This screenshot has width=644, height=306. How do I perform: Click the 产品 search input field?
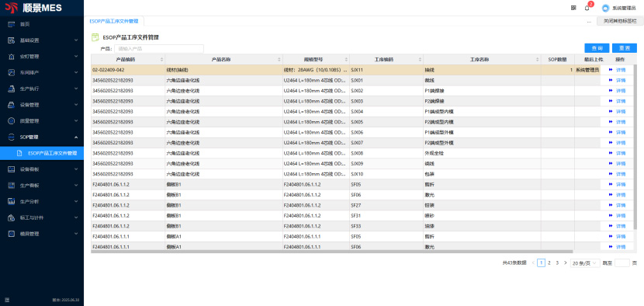pyautogui.click(x=158, y=48)
